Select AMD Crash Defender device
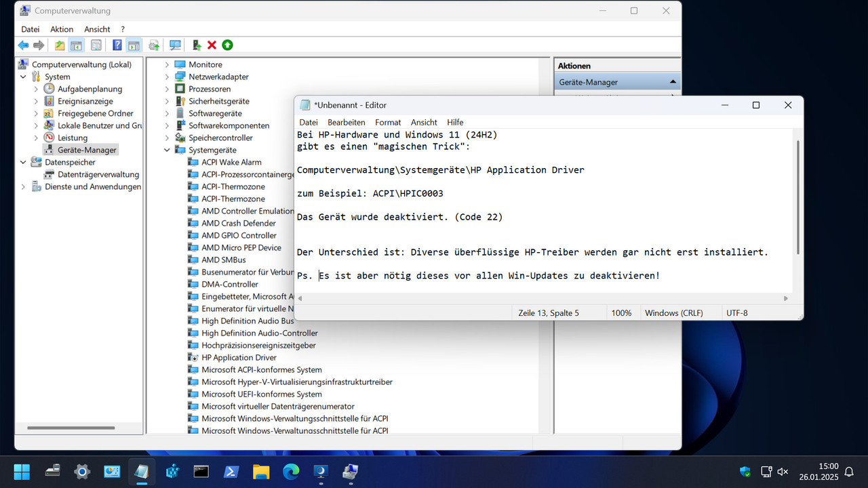 pyautogui.click(x=239, y=223)
